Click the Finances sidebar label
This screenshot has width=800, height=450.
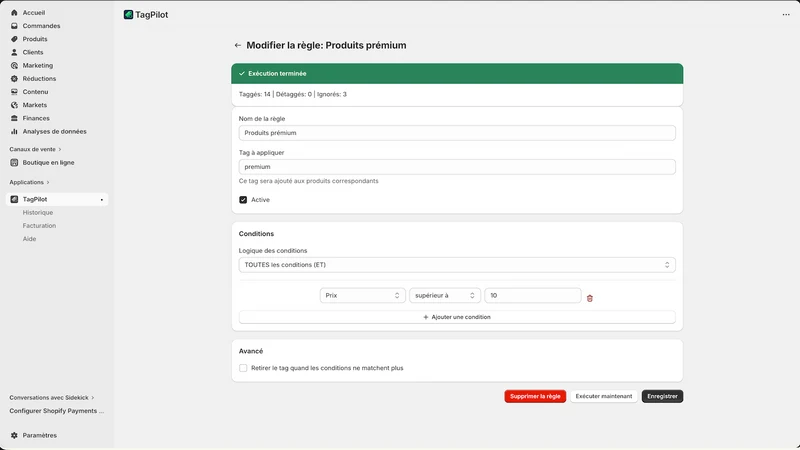point(36,118)
